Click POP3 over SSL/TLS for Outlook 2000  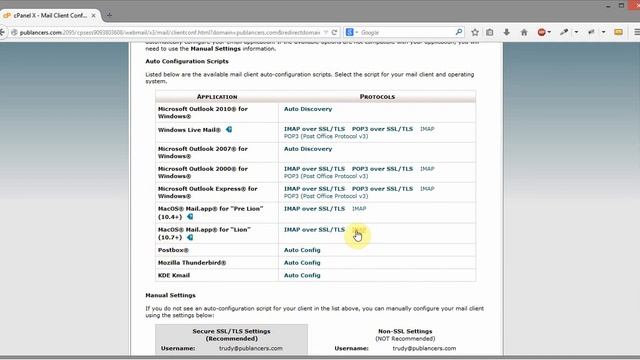(382, 169)
